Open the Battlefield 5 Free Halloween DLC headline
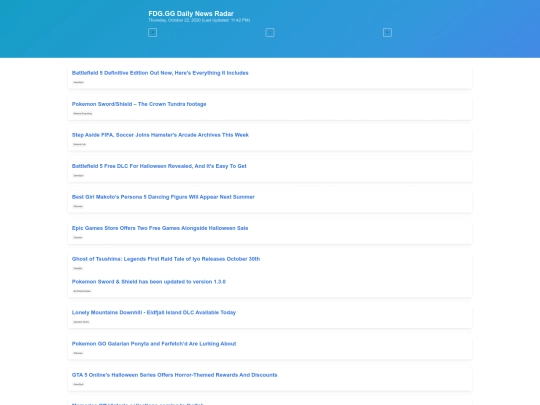Image resolution: width=540 pixels, height=405 pixels. pyautogui.click(x=159, y=166)
